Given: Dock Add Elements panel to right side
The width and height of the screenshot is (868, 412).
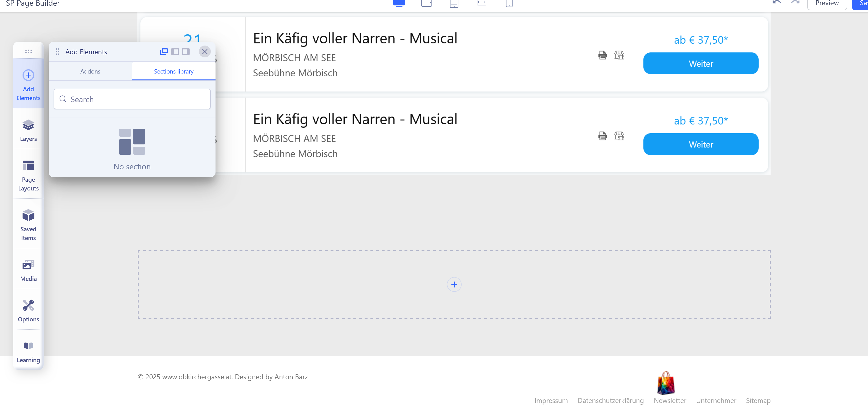Looking at the screenshot, I should (x=186, y=51).
